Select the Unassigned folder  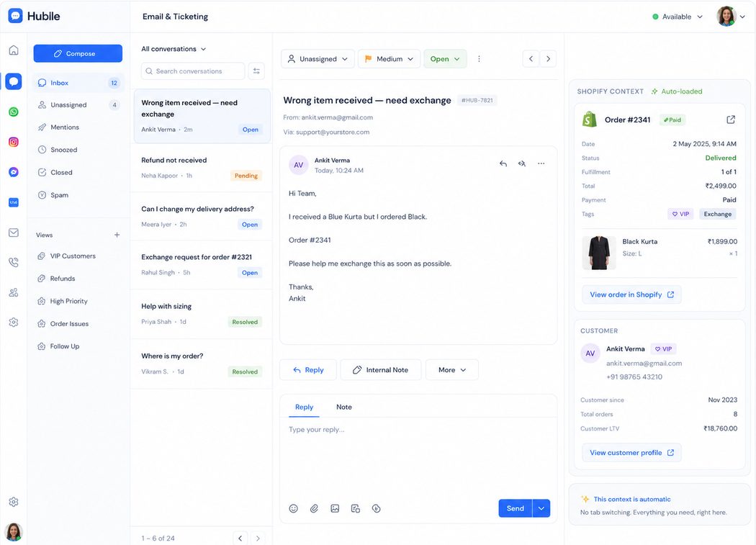click(x=78, y=104)
